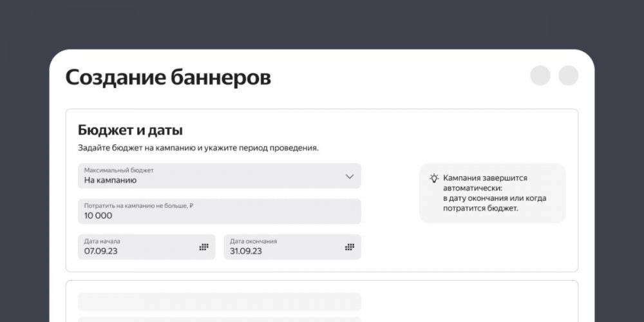Click the second placeholder bar in lower card
644x322 pixels.
[219, 319]
